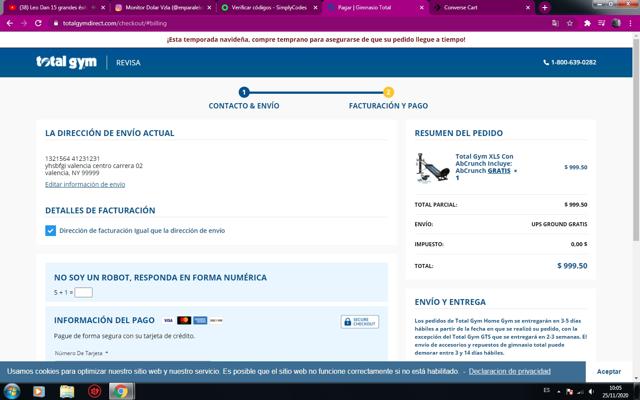Click the captcha answer field for 5 + 1
This screenshot has width=640, height=400.
point(84,292)
